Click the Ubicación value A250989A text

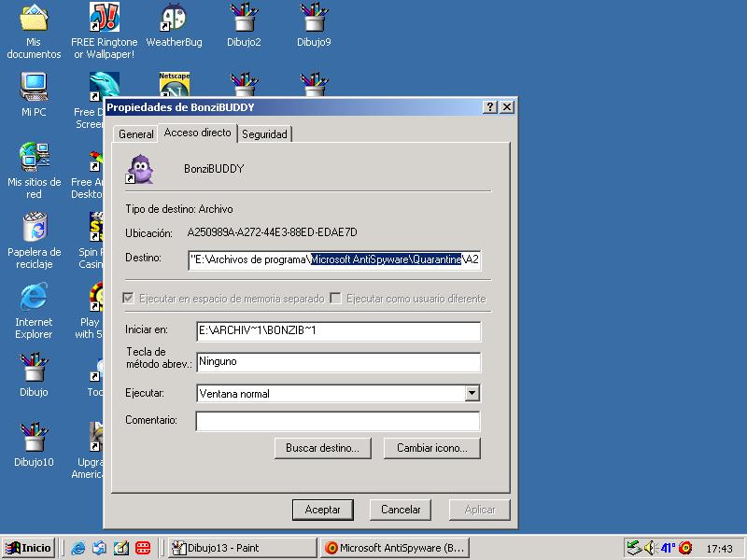[x=272, y=232]
